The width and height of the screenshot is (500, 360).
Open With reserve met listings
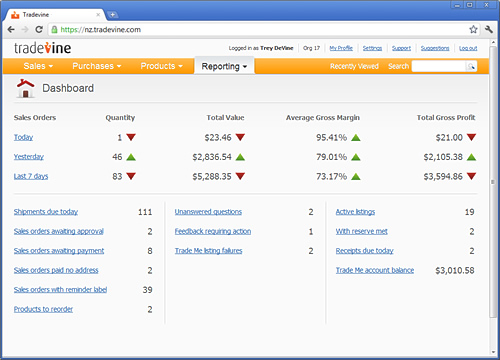point(362,231)
